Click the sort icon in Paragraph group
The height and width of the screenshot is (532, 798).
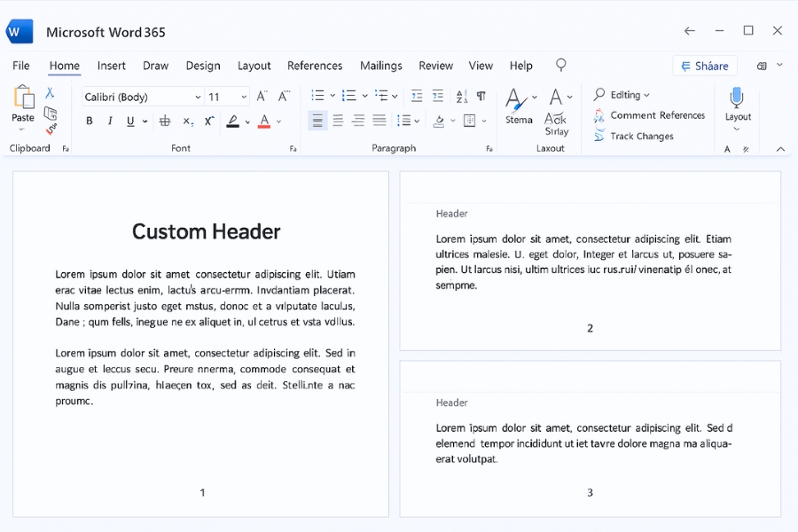462,95
